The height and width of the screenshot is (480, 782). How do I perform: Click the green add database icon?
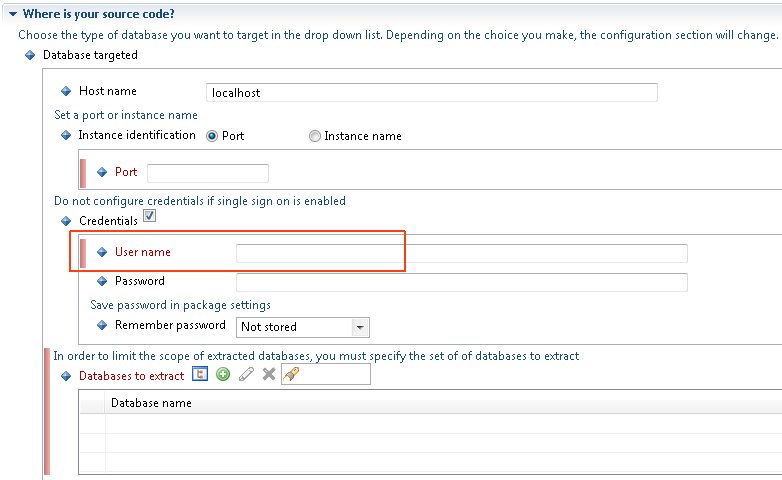pyautogui.click(x=222, y=374)
